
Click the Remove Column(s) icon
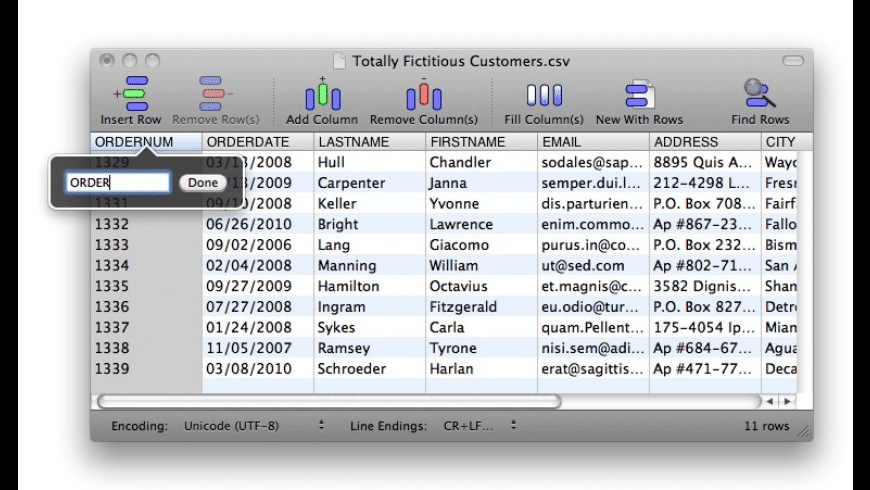[423, 95]
